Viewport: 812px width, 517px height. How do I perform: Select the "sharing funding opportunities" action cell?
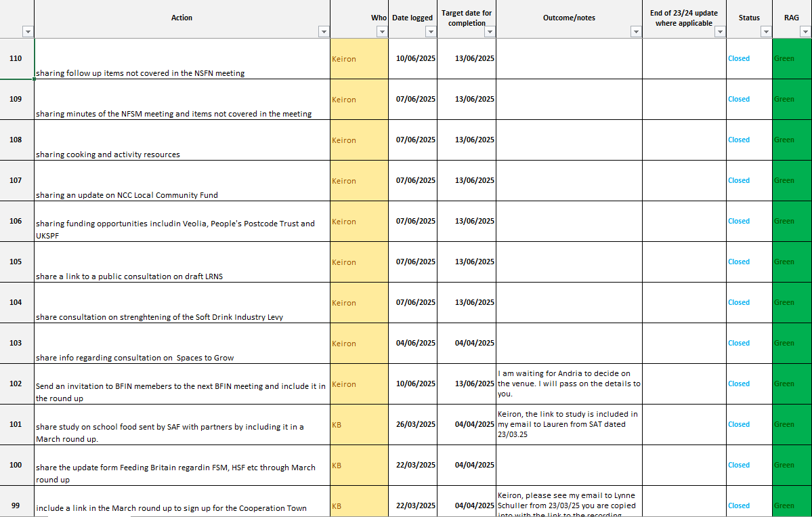pyautogui.click(x=182, y=221)
